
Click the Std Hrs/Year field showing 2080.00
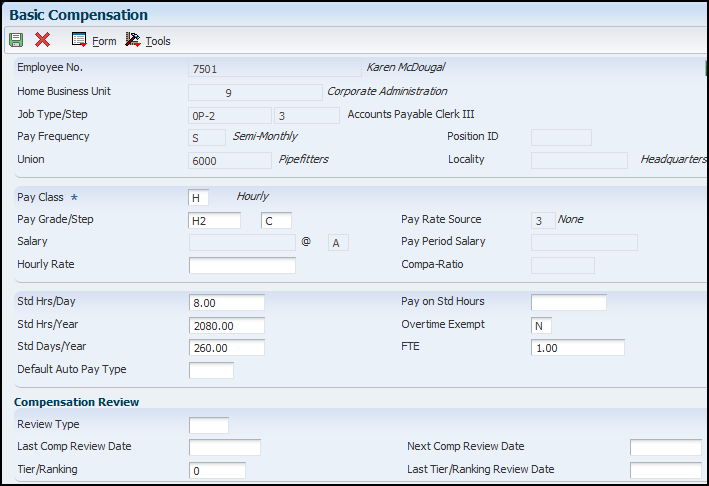(x=227, y=326)
